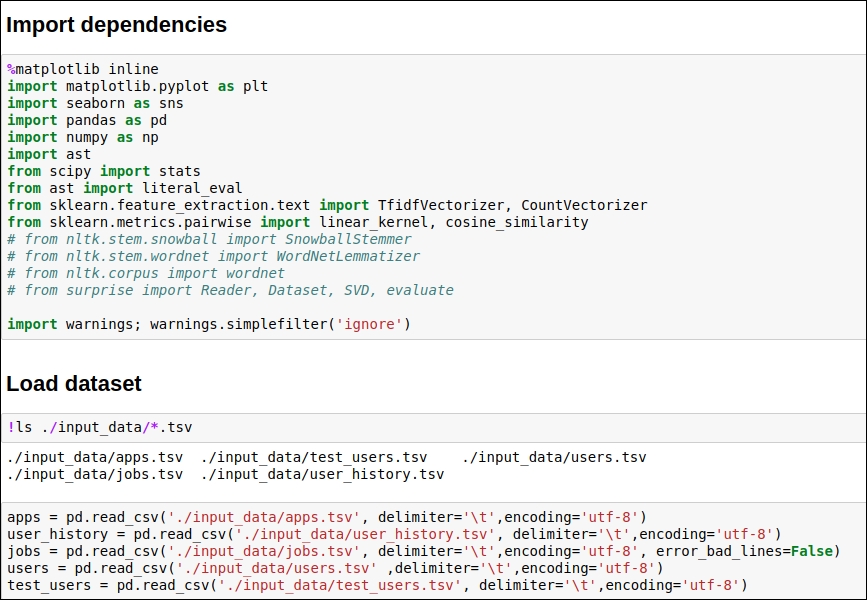Click the cosine_similarity import line

click(297, 222)
